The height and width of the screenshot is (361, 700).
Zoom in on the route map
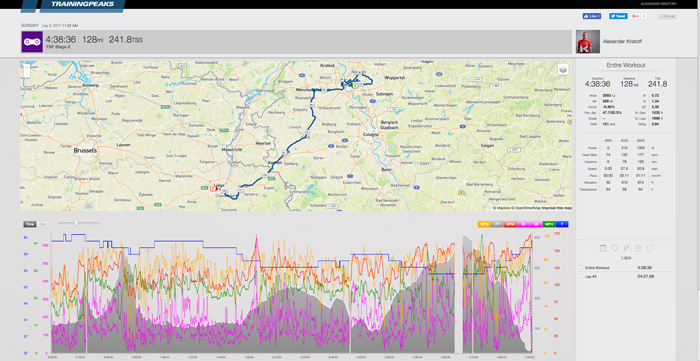(x=27, y=67)
